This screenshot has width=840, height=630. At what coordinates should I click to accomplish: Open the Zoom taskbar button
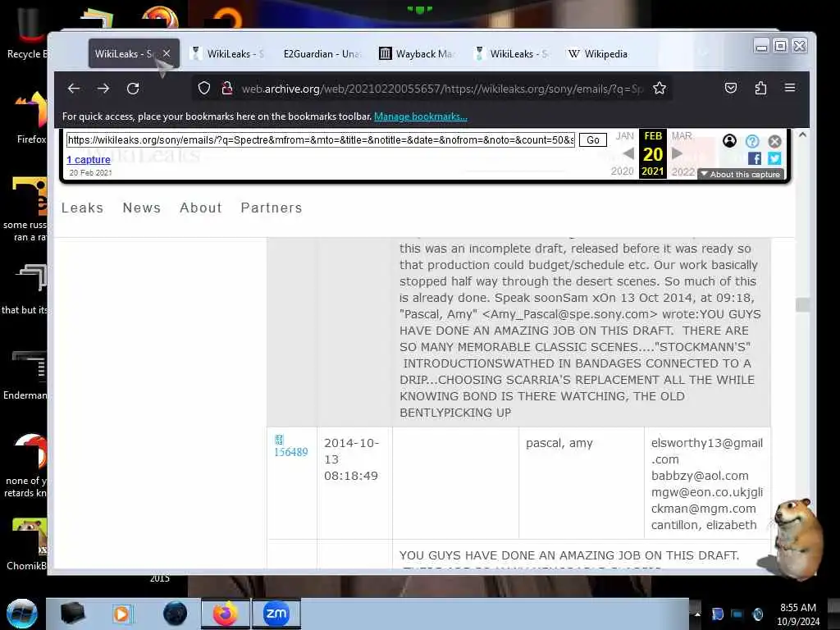tap(276, 614)
